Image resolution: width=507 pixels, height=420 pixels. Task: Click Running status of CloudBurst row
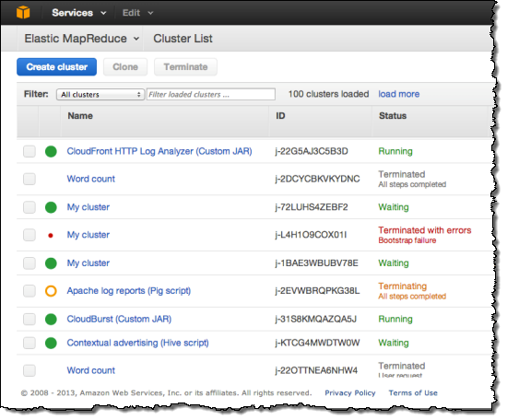click(395, 320)
